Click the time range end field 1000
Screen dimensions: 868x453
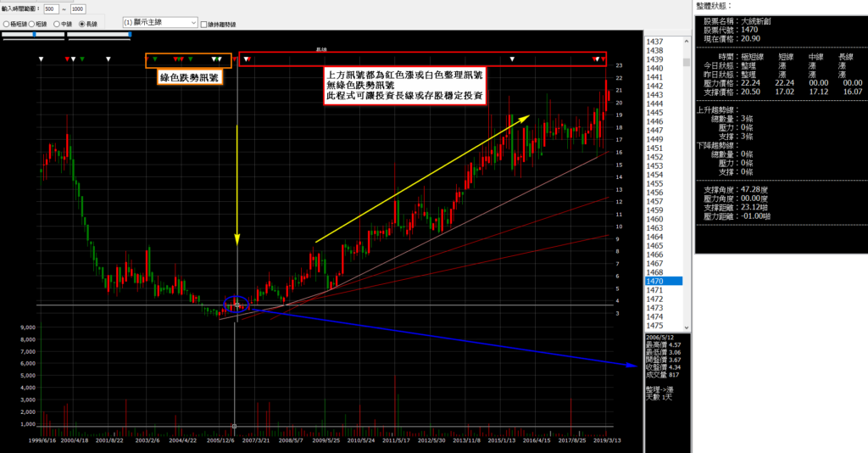tap(77, 8)
